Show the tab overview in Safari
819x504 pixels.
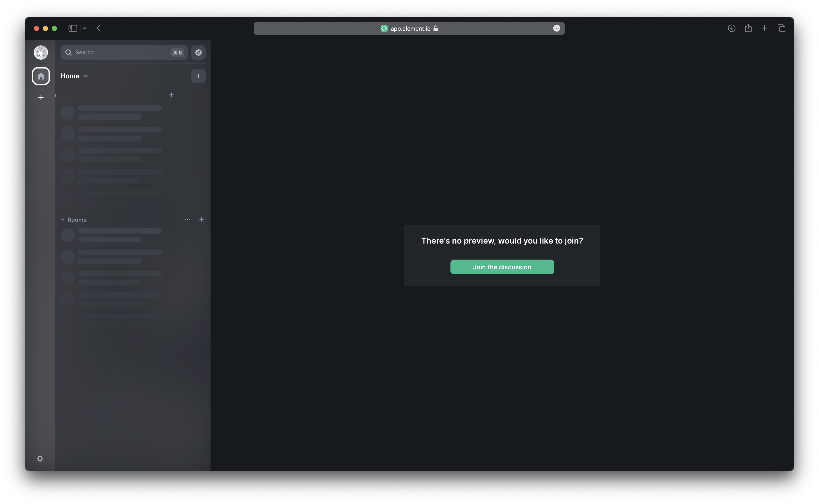tap(781, 28)
